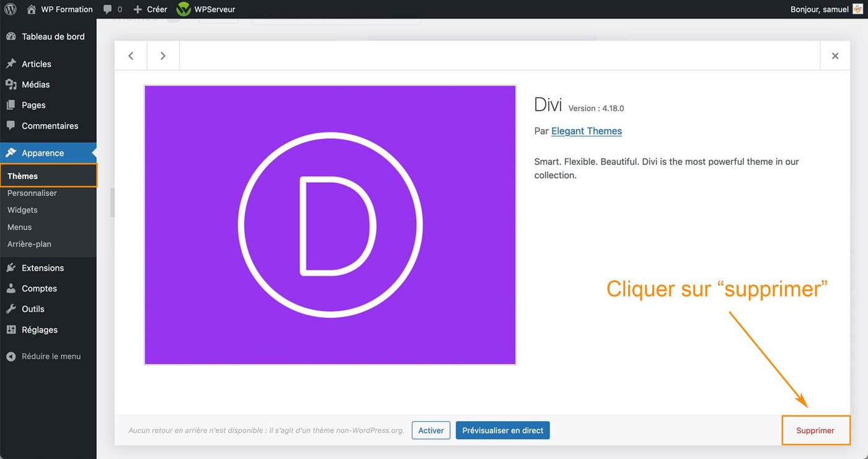Screen dimensions: 868x459
Task: Activate the Divi theme
Action: tap(430, 430)
